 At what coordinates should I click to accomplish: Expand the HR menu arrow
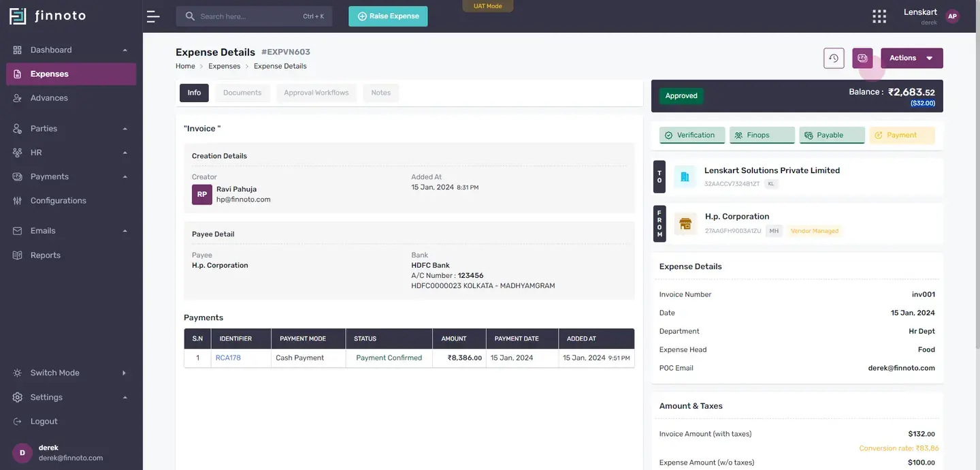pos(125,153)
